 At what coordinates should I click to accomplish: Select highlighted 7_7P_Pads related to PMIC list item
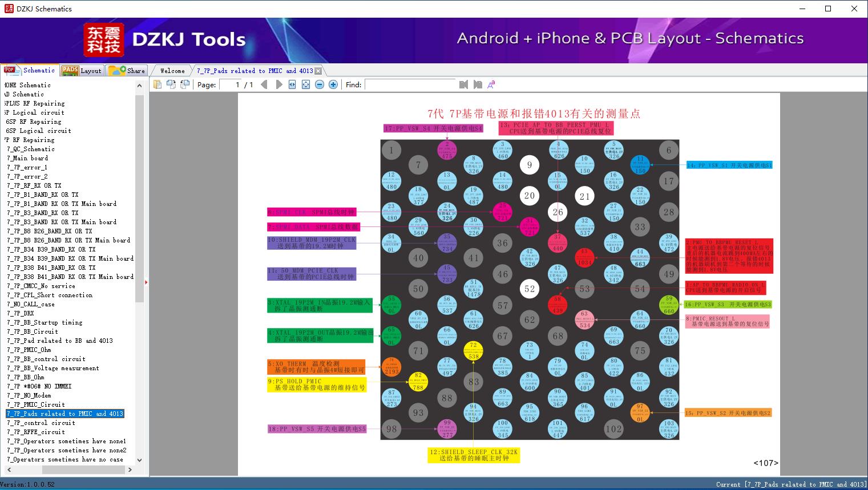click(65, 414)
